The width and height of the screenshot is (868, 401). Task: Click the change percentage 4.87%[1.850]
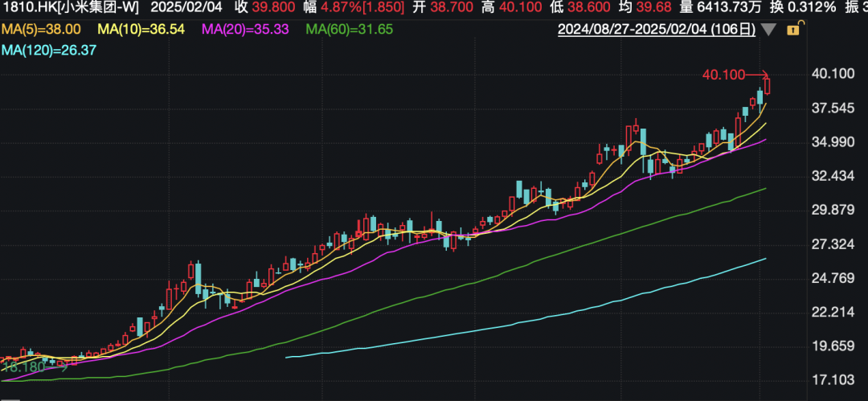[x=362, y=8]
